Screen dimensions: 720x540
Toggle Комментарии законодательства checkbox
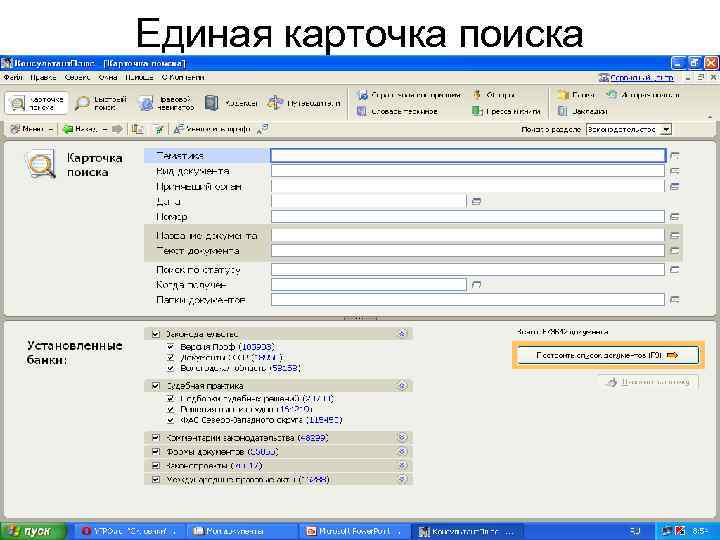point(156,438)
